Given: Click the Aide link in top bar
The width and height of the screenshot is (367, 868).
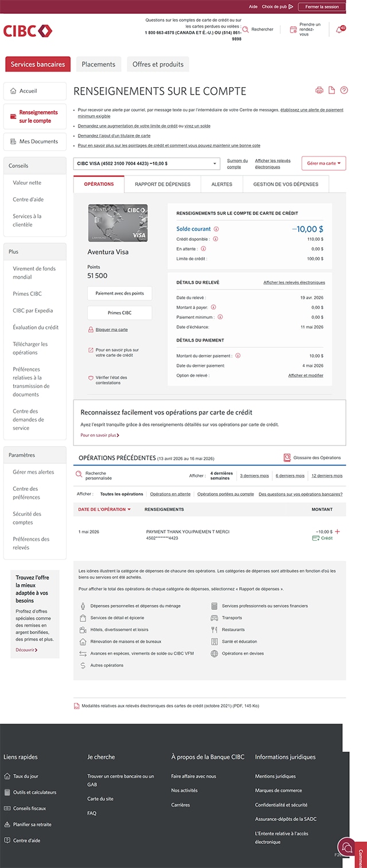Looking at the screenshot, I should coord(253,7).
